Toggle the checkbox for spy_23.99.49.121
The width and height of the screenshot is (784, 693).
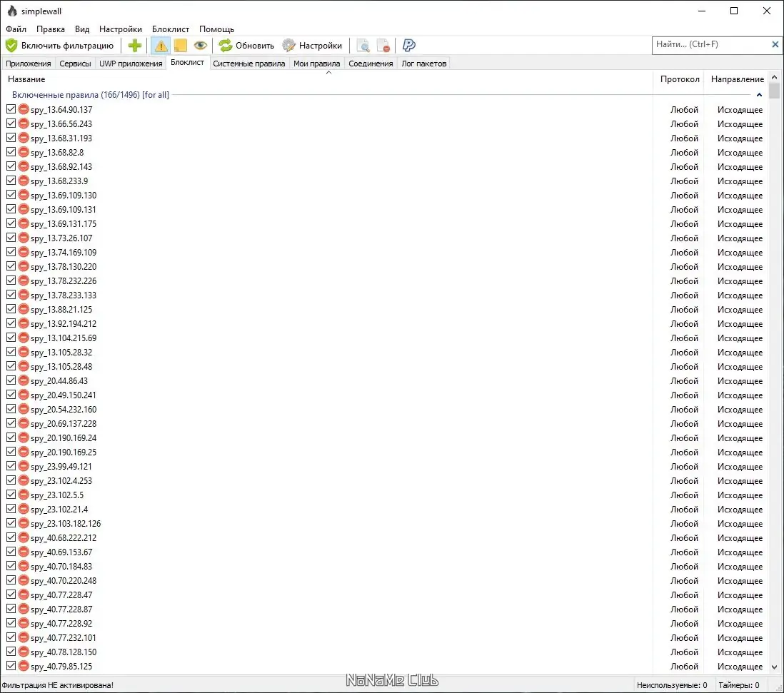coord(11,465)
